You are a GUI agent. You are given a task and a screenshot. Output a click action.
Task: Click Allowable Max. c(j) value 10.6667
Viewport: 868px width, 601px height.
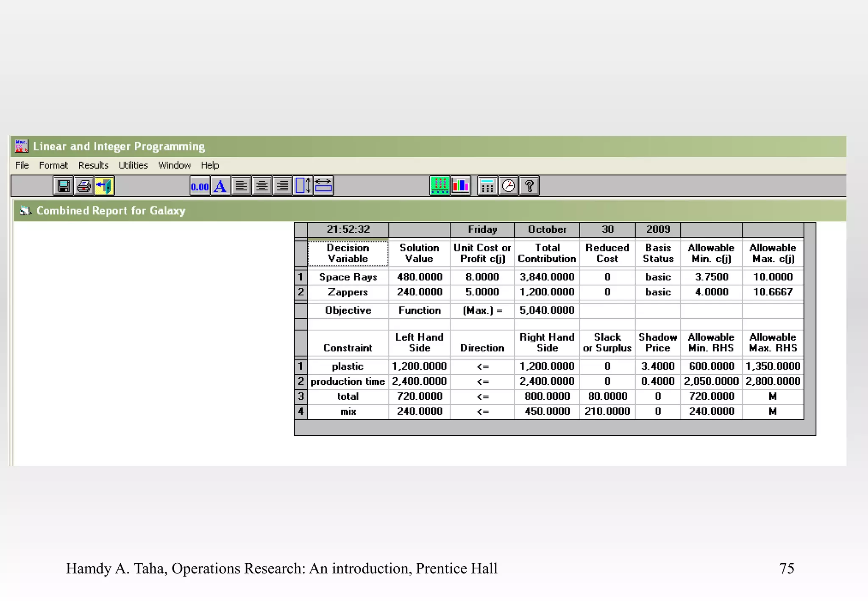(x=773, y=292)
